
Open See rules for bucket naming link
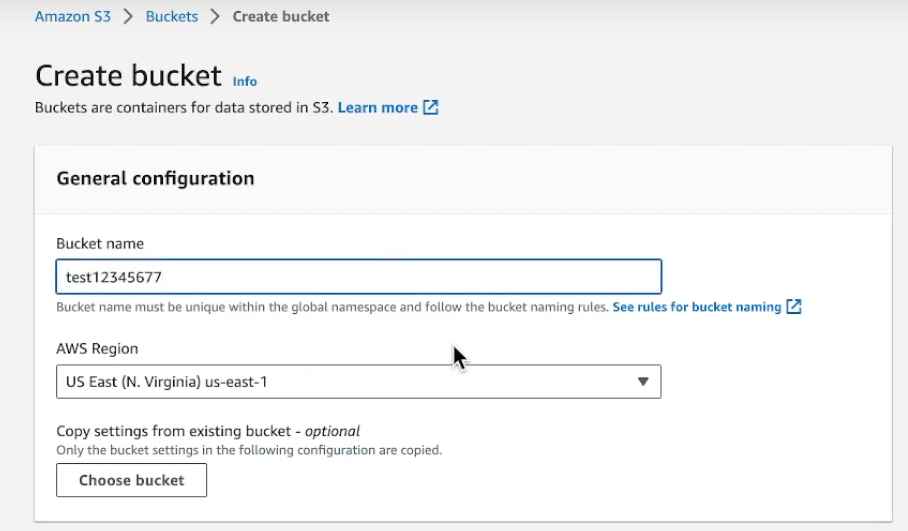[x=697, y=307]
